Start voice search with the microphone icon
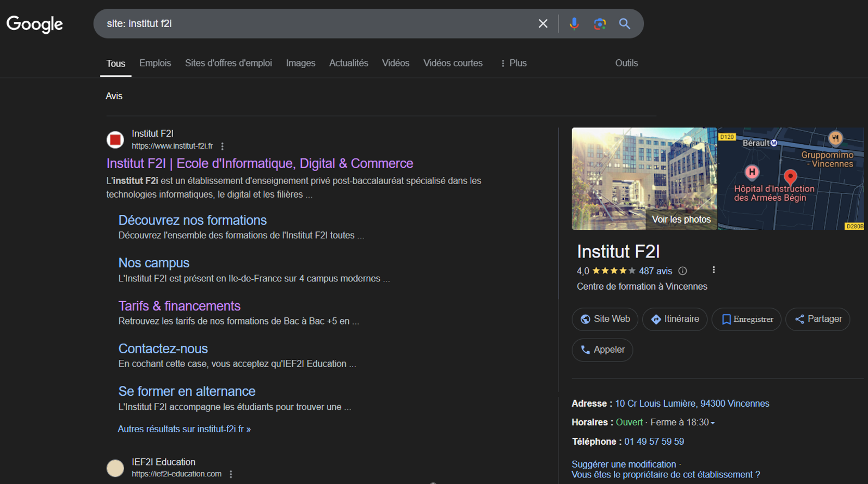 (574, 23)
